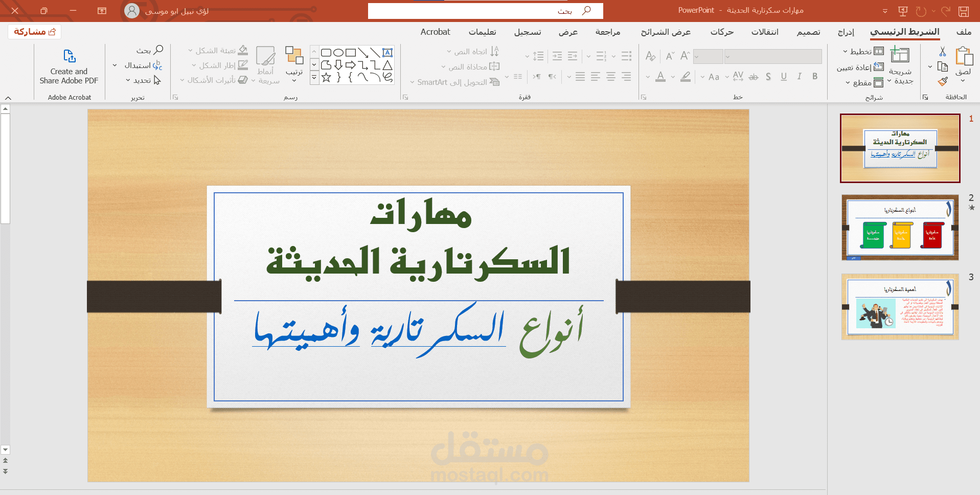Collapse the ribbon with chevron
The height and width of the screenshot is (495, 980).
tap(8, 98)
